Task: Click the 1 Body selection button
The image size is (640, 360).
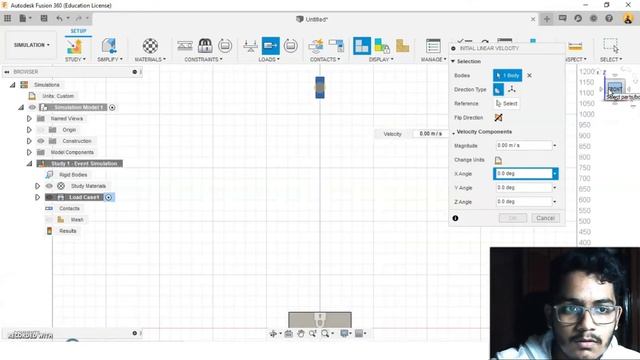Action: [507, 76]
